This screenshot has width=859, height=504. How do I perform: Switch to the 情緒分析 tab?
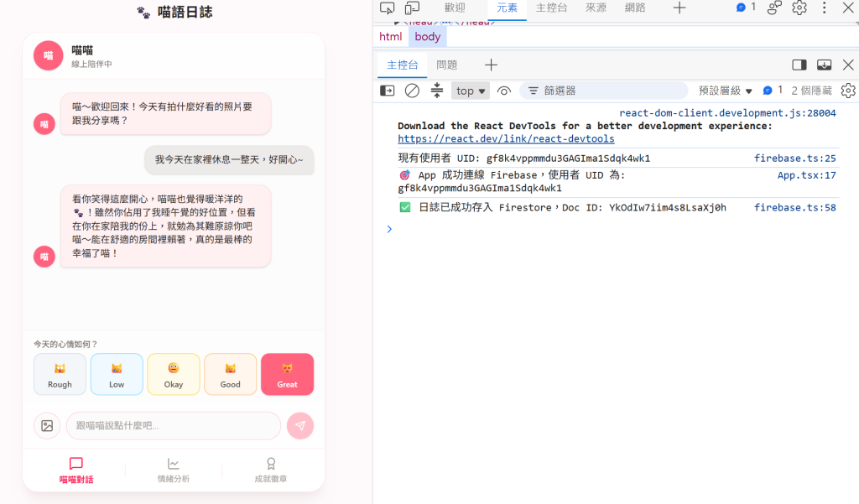[173, 470]
